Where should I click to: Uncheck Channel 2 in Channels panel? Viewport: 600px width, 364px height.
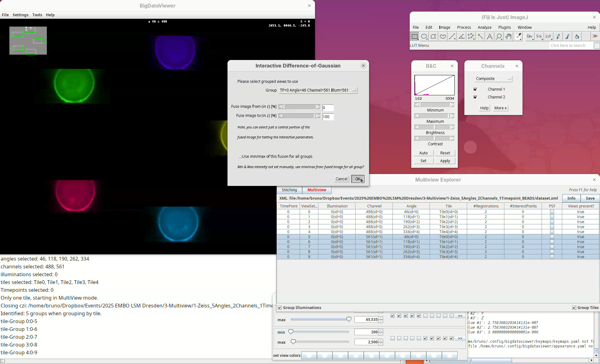click(x=475, y=97)
